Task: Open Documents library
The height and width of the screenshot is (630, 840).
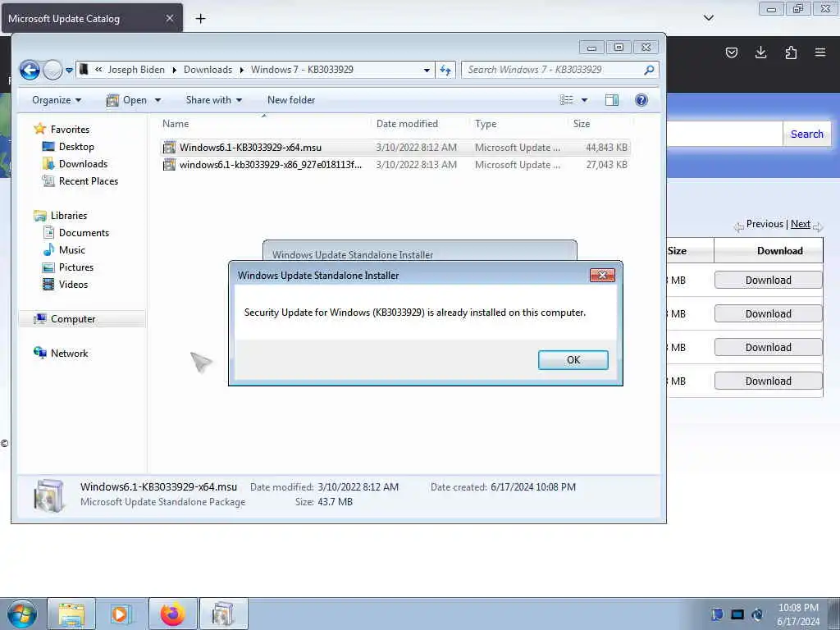Action: tap(84, 233)
